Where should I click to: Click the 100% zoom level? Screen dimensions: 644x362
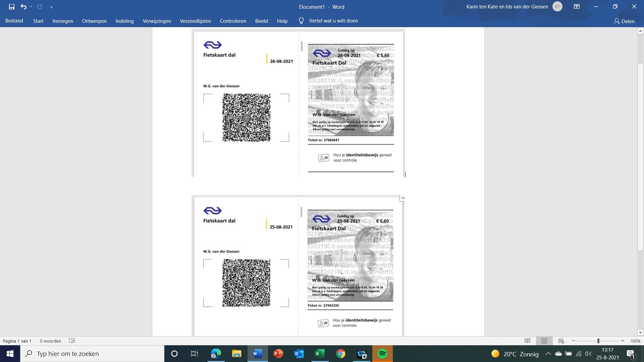(635, 341)
